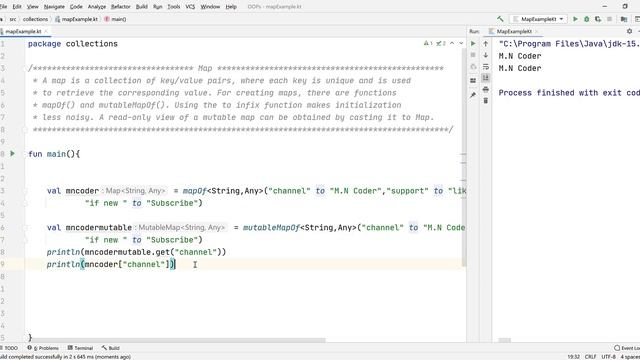Open the Edit menu
The image size is (640, 360).
click(17, 7)
